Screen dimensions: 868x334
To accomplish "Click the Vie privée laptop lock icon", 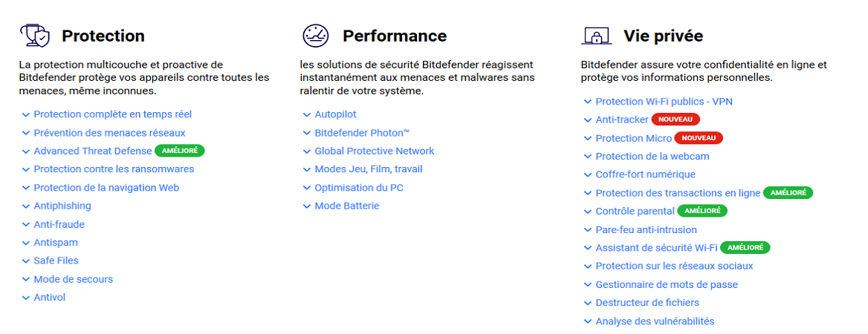I will pos(597,36).
